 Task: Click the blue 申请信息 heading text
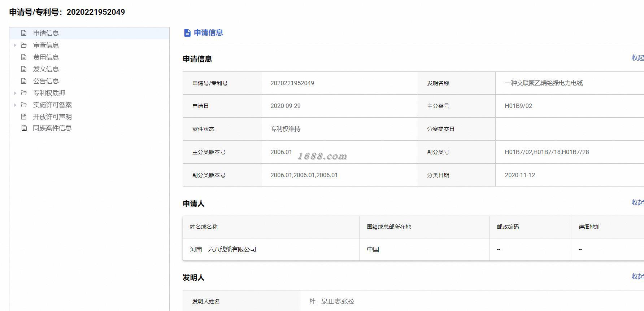tap(208, 33)
